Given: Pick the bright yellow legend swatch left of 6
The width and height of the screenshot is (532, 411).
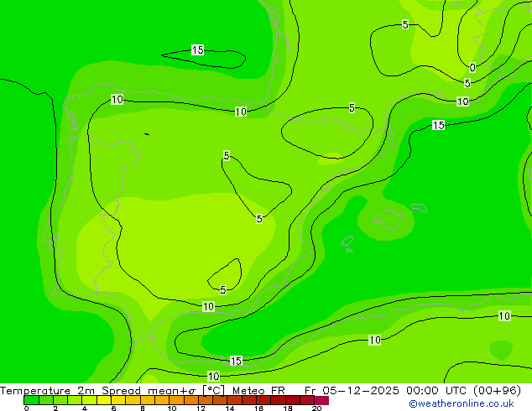Looking at the screenshot, I should click(x=104, y=400).
